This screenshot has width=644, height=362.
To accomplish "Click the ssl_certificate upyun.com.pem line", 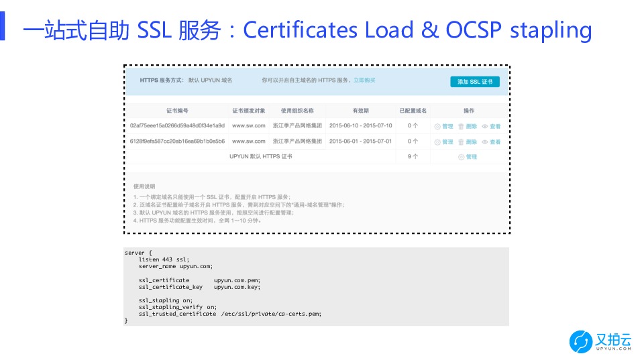I will coord(199,280).
